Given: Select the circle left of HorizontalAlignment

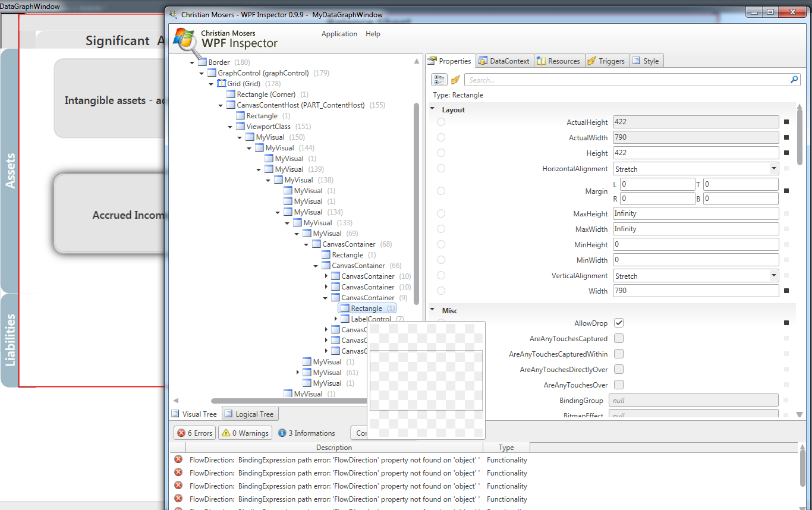Looking at the screenshot, I should 441,168.
